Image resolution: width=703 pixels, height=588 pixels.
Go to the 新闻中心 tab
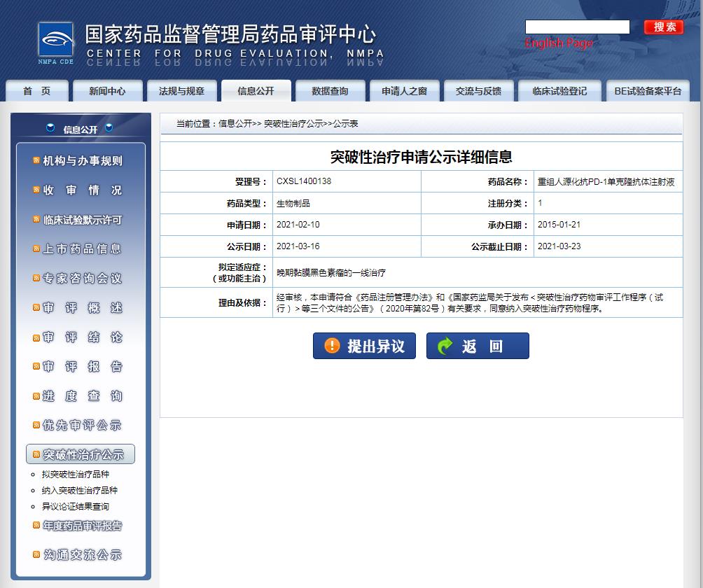[x=108, y=91]
